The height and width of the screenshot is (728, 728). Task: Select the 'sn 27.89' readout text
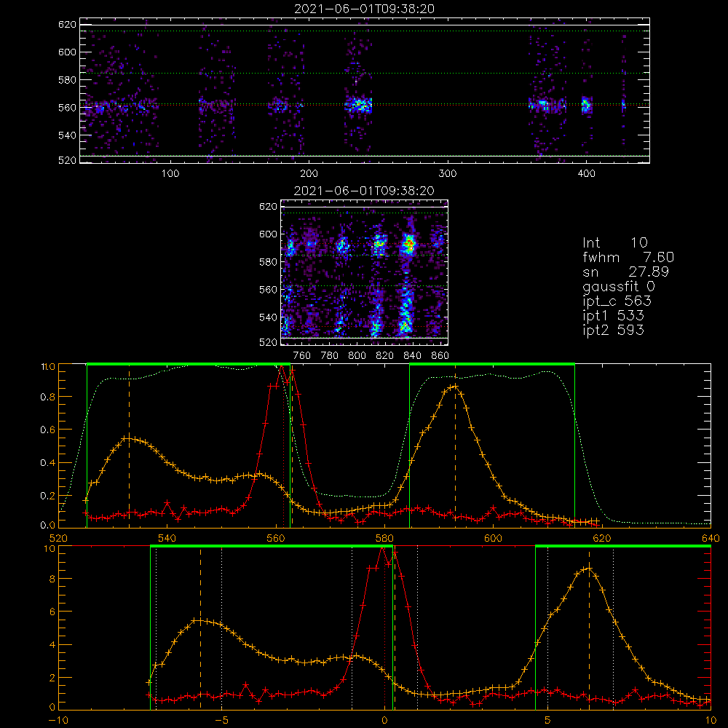point(626,272)
